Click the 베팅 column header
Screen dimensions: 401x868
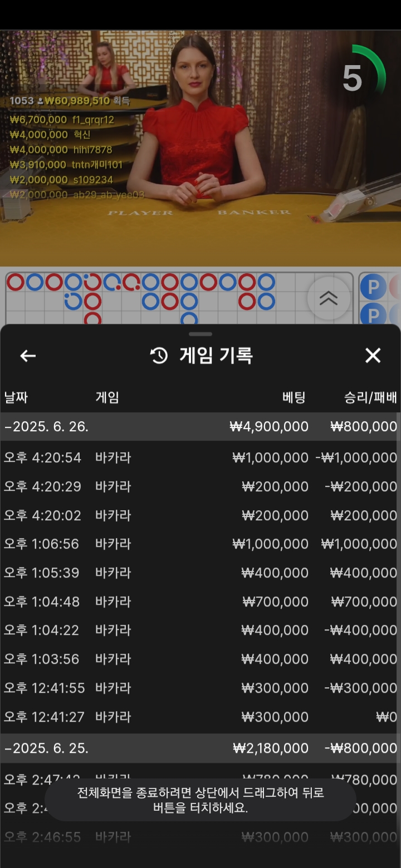[294, 397]
